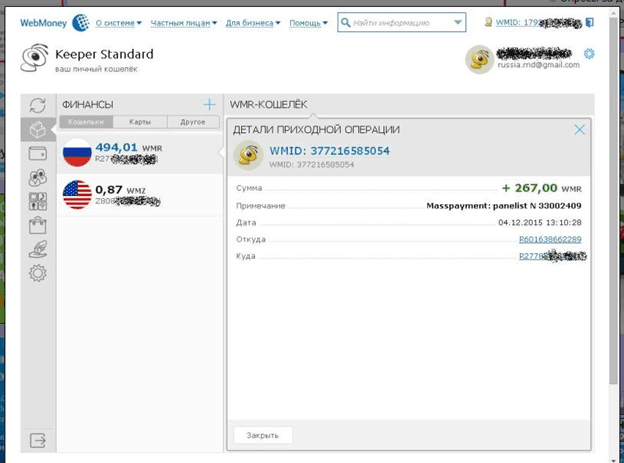Click the sender's ant avatar in the operation details
Image resolution: width=624 pixels, height=463 pixels.
point(248,155)
